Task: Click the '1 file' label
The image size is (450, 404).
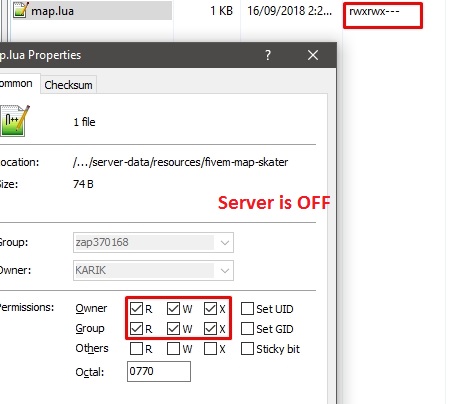Action: (x=84, y=122)
